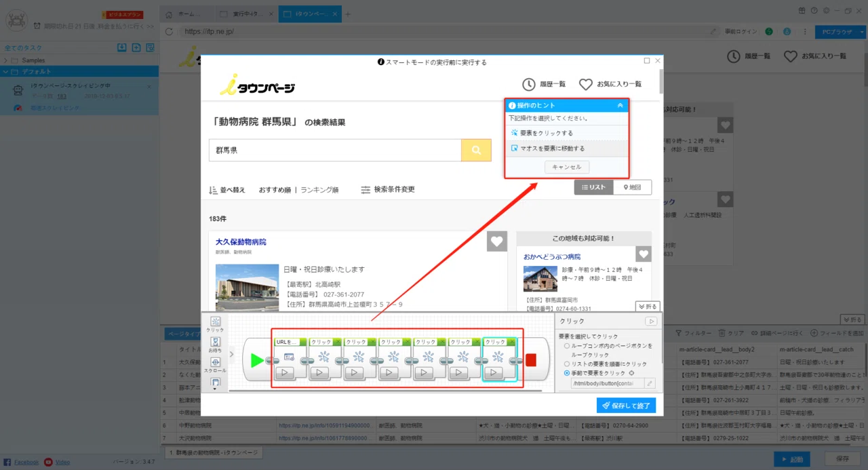Select the お待ち wait tool
868x470 pixels.
click(216, 345)
